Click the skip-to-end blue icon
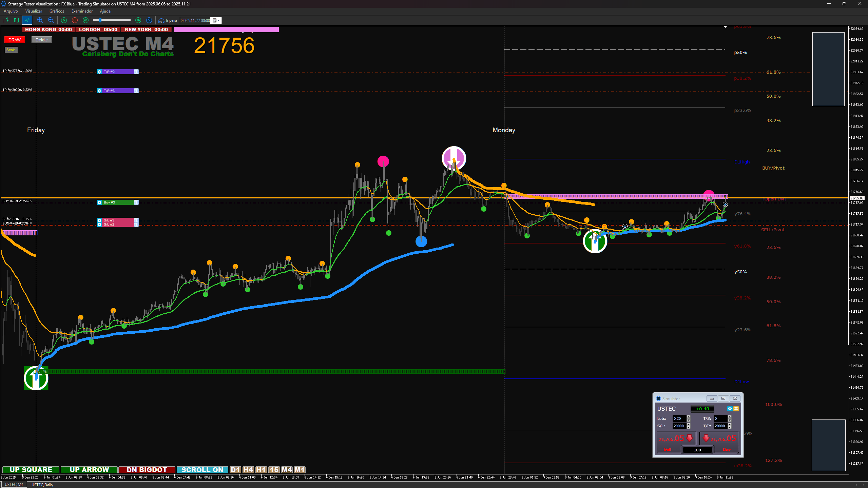This screenshot has height=488, width=868. (149, 20)
